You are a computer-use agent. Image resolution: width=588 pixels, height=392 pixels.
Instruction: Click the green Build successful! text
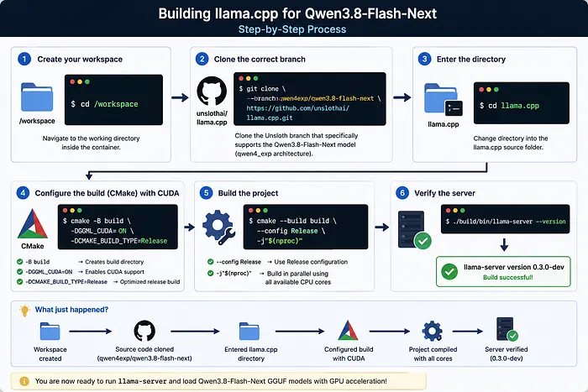pyautogui.click(x=507, y=277)
